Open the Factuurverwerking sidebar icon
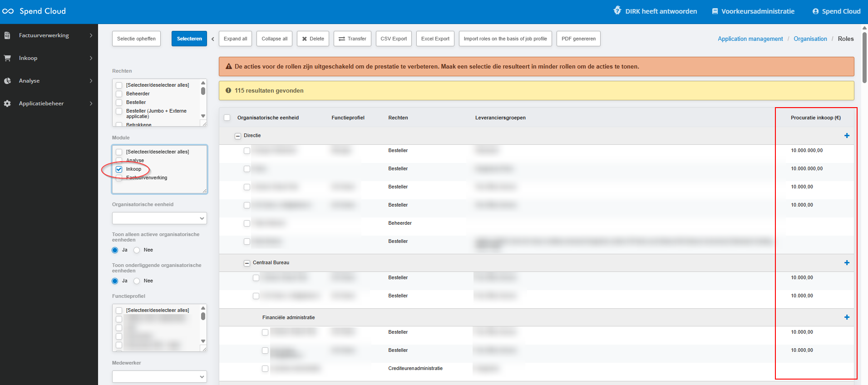 (7, 35)
